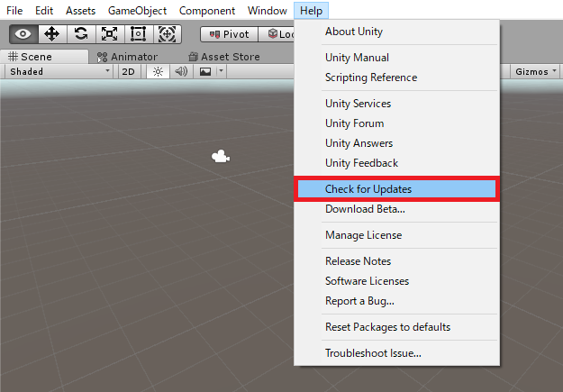Open Scripting Reference
563x392 pixels.
pos(396,77)
